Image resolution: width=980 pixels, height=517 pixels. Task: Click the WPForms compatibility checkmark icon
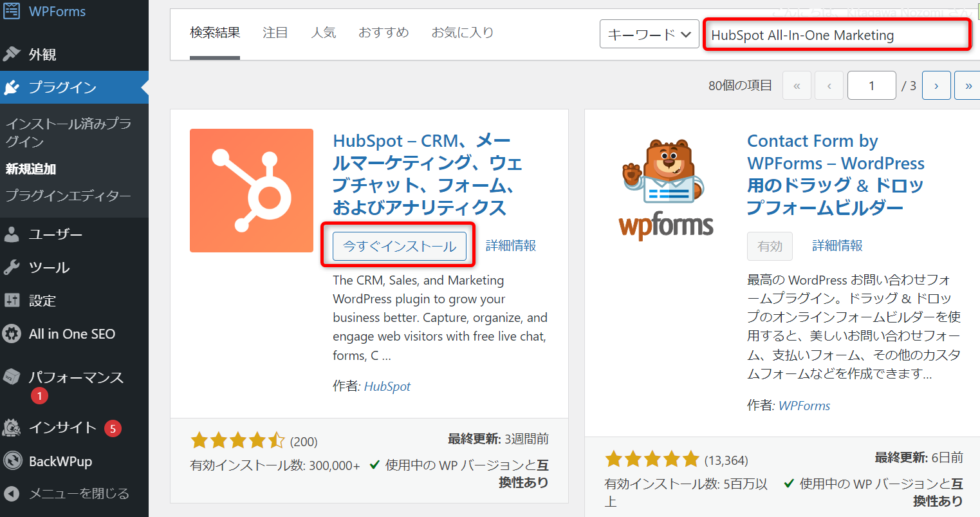pos(789,483)
